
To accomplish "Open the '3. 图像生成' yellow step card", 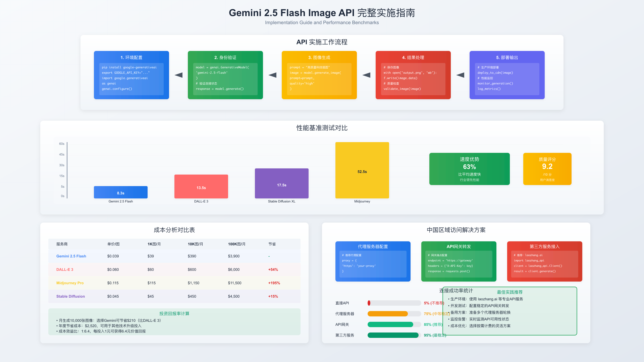I will tap(319, 75).
